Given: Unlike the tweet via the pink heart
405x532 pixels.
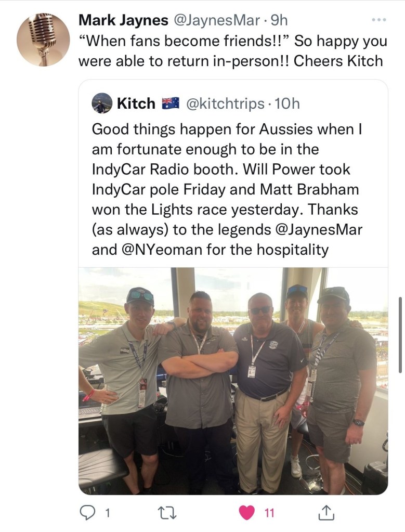Looking at the screenshot, I should click(x=246, y=513).
